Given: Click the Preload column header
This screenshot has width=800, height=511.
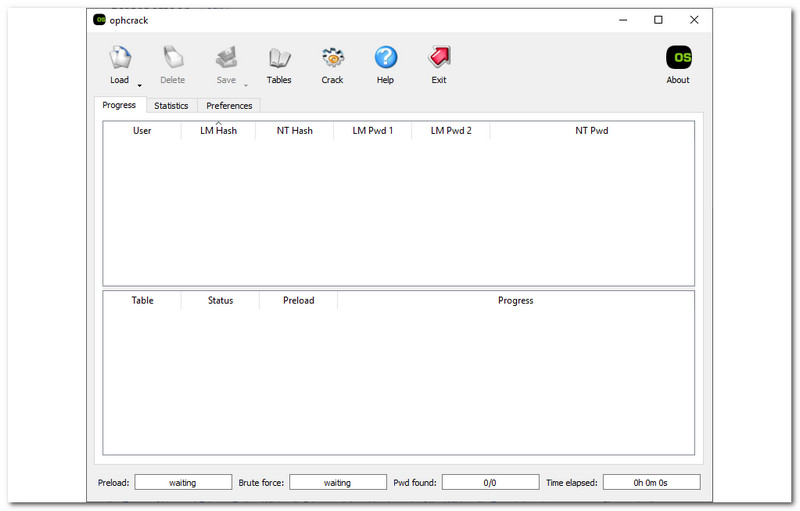Looking at the screenshot, I should tap(298, 300).
